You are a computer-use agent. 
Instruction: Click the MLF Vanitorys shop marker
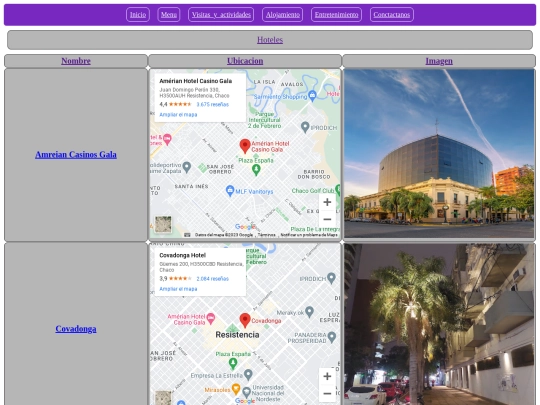[230, 190]
